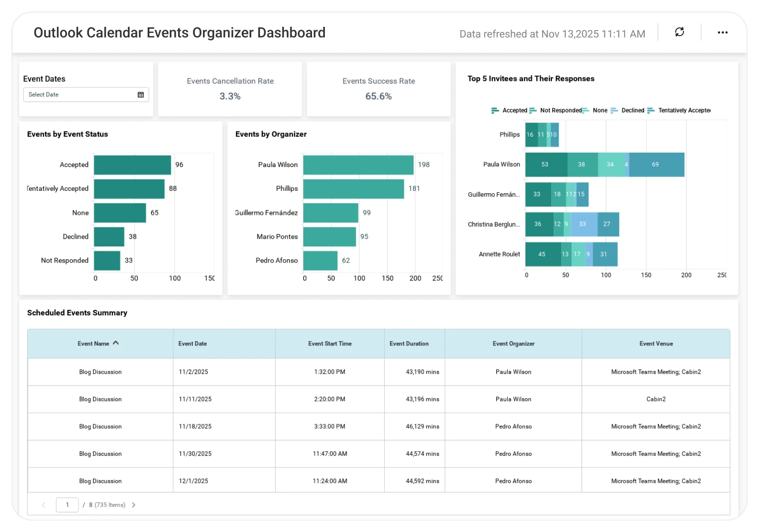
Task: Select the Not Responded status bar
Action: [x=107, y=261]
